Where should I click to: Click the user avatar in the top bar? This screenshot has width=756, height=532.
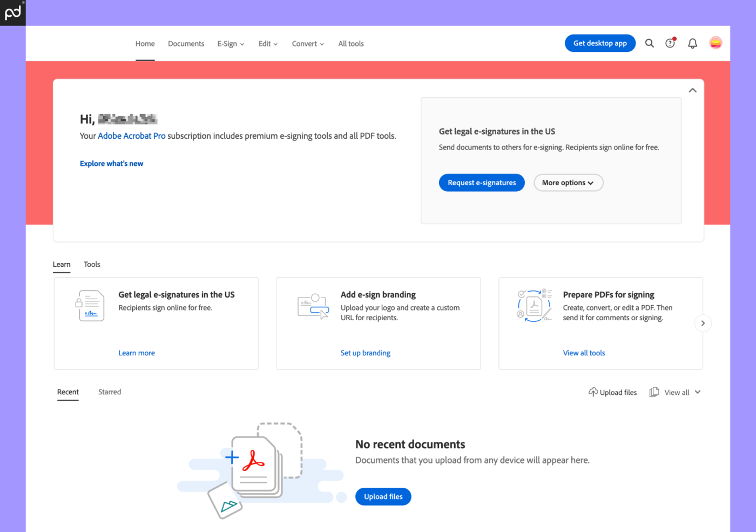coord(715,42)
